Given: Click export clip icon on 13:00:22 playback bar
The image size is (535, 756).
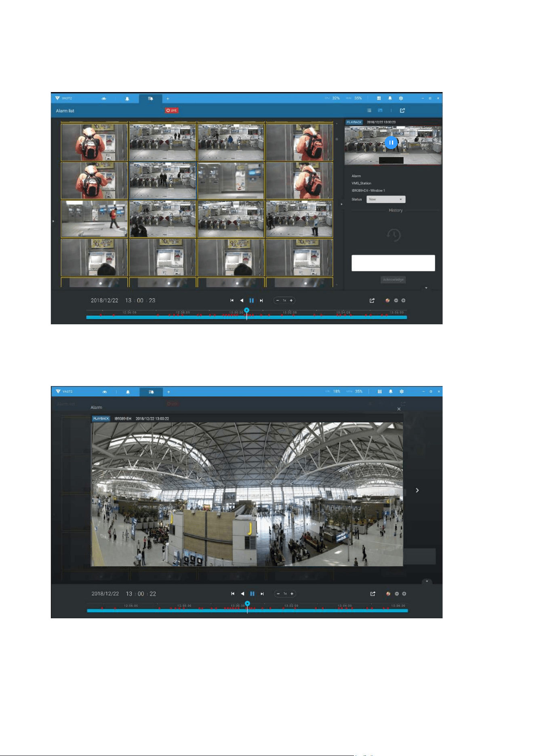Looking at the screenshot, I should 373,594.
